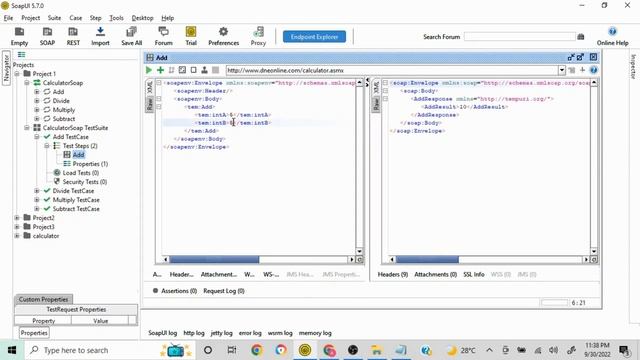Show the error log
Screen dimensions: 640x360
[x=250, y=333]
